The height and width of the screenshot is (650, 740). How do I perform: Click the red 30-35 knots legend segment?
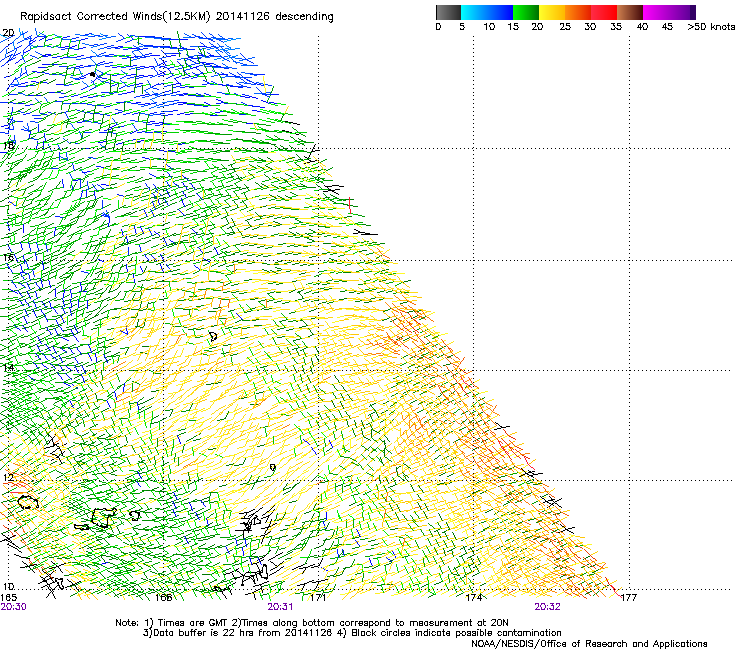(x=604, y=12)
